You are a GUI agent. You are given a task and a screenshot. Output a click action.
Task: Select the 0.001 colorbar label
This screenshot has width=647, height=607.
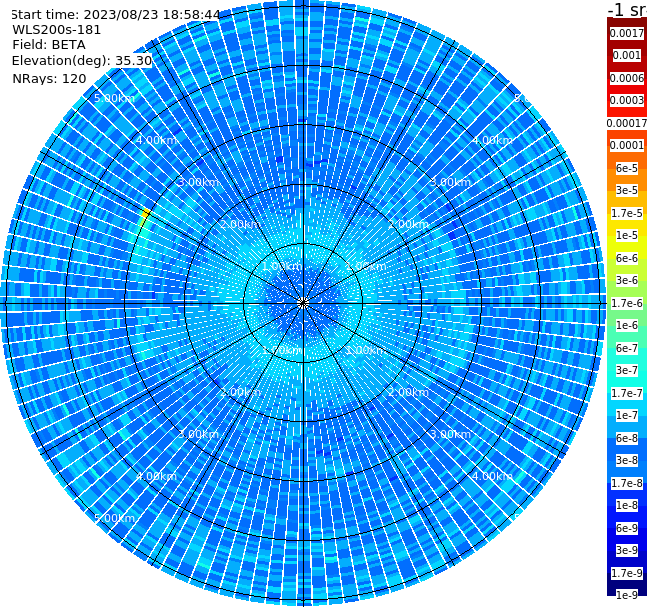coord(627,55)
